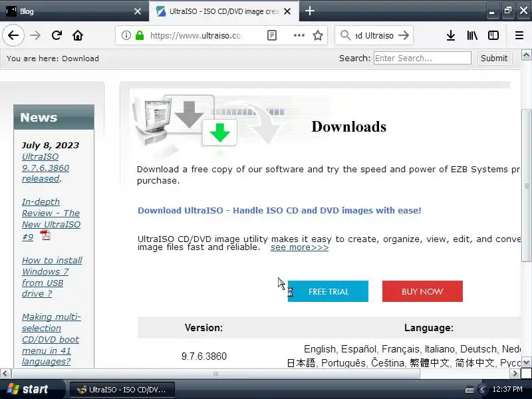Open the hamburger application menu
Viewport: 532px width, 399px height.
click(519, 35)
